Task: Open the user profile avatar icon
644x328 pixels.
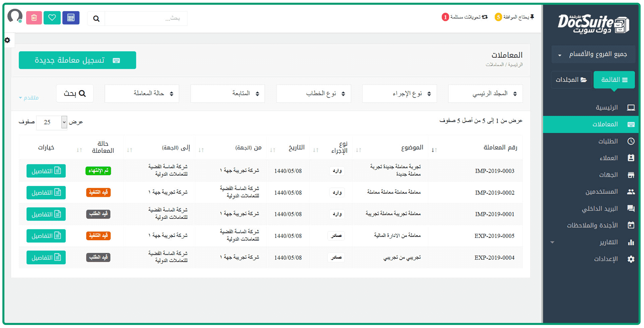Action: tap(15, 16)
